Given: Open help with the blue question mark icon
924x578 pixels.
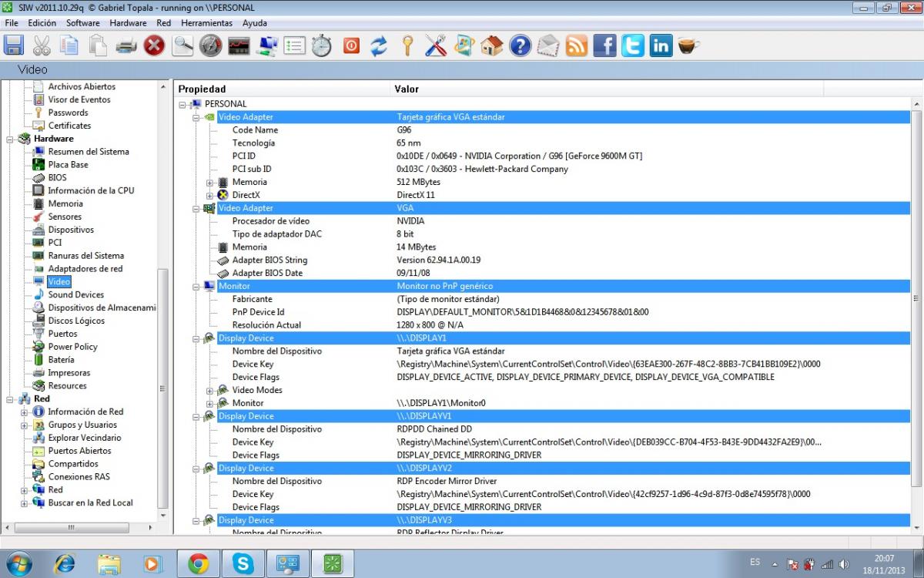Looking at the screenshot, I should [x=521, y=45].
